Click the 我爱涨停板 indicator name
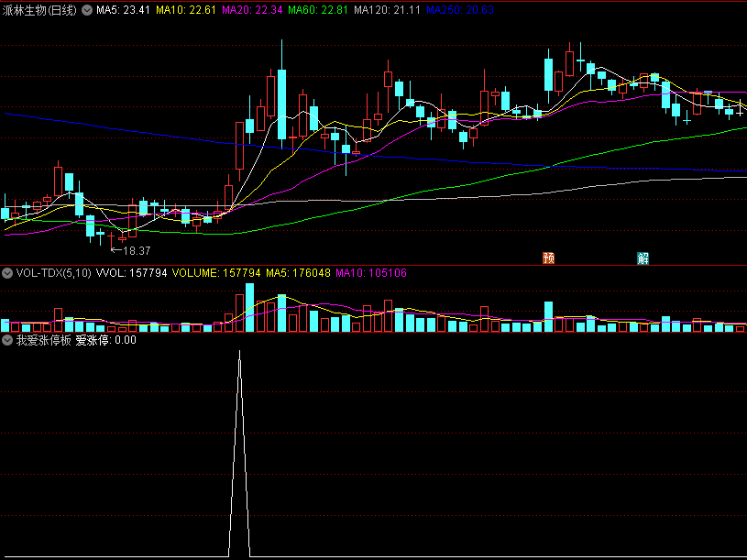The height and width of the screenshot is (560, 747). pos(43,340)
